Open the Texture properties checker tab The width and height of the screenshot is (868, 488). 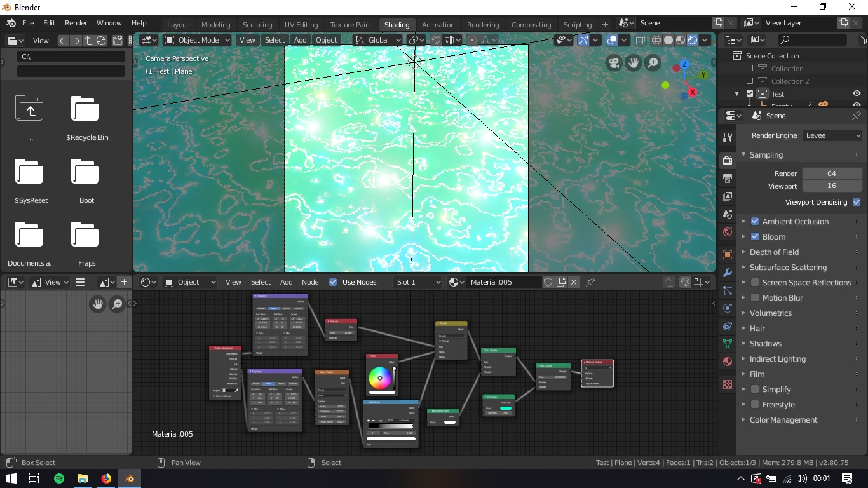pyautogui.click(x=728, y=384)
